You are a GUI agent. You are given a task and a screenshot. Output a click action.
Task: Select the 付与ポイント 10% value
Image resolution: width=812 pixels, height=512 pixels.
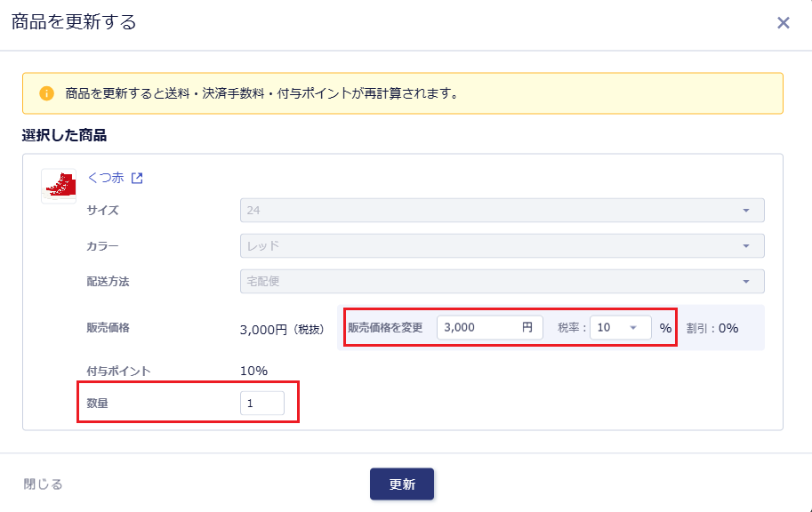tap(253, 371)
